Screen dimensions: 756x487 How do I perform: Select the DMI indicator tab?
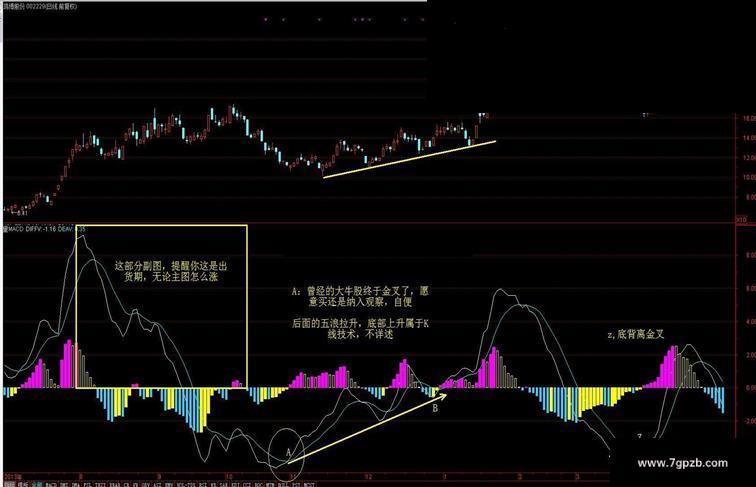click(64, 484)
